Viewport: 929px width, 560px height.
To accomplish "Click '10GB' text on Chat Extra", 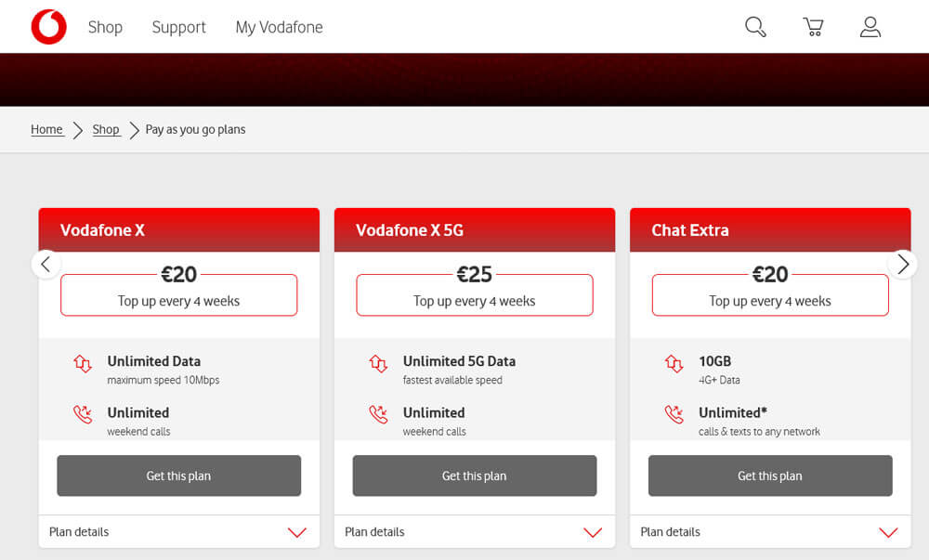I will point(715,361).
